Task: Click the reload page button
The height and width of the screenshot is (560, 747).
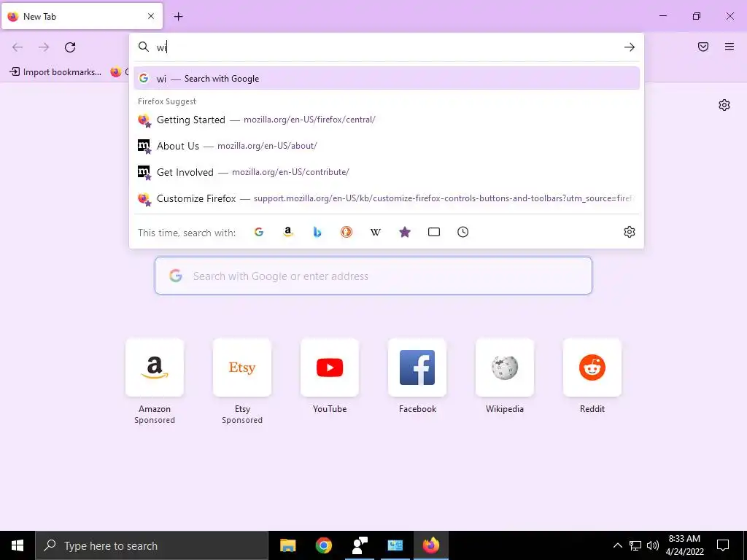Action: [70, 47]
